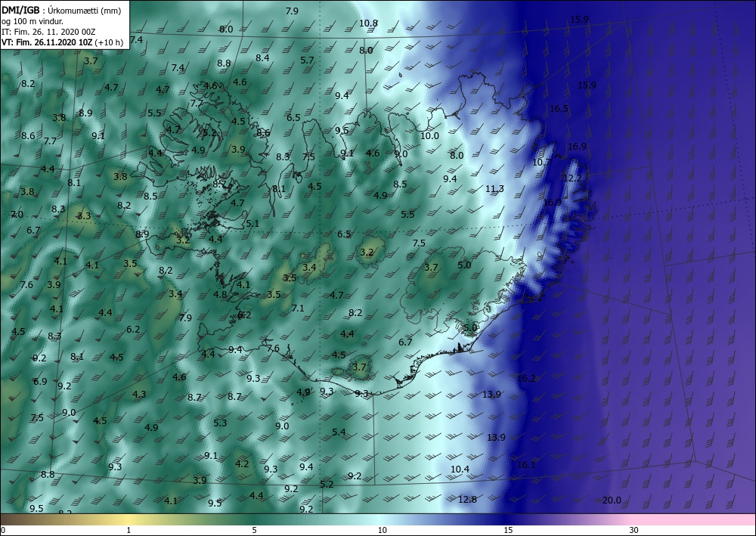
Task: Click the 3.3 value on the map
Action: pyautogui.click(x=84, y=215)
